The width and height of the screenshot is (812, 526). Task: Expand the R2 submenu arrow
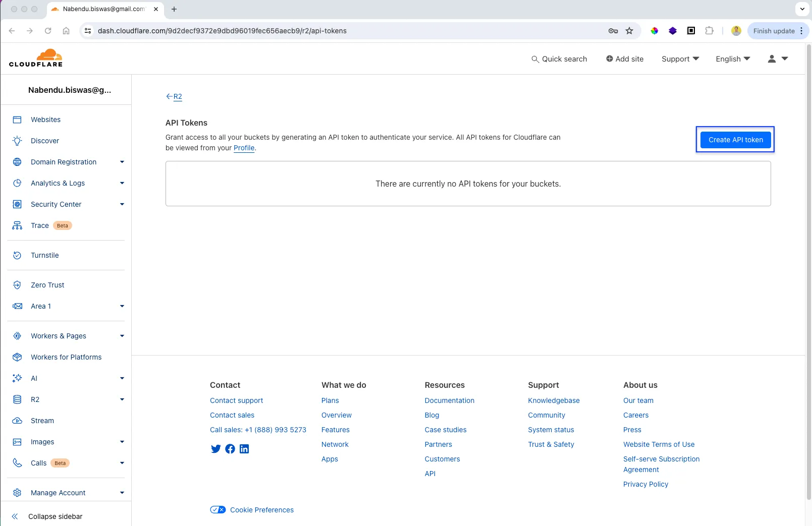[122, 399]
